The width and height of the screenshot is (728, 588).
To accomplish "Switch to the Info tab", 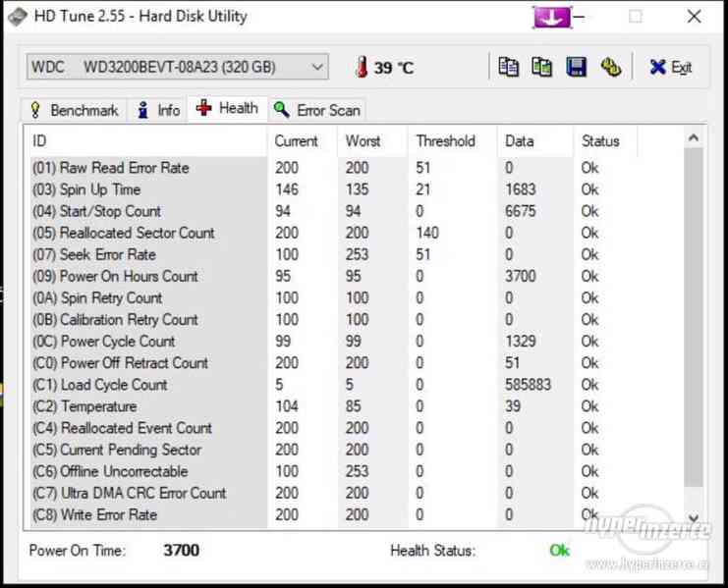I will click(158, 110).
